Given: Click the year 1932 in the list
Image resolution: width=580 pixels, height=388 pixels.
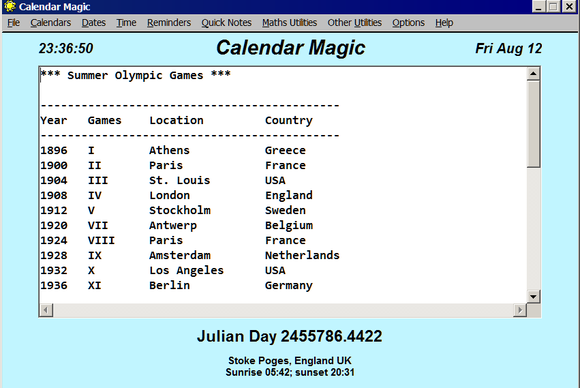Looking at the screenshot, I should point(54,270).
